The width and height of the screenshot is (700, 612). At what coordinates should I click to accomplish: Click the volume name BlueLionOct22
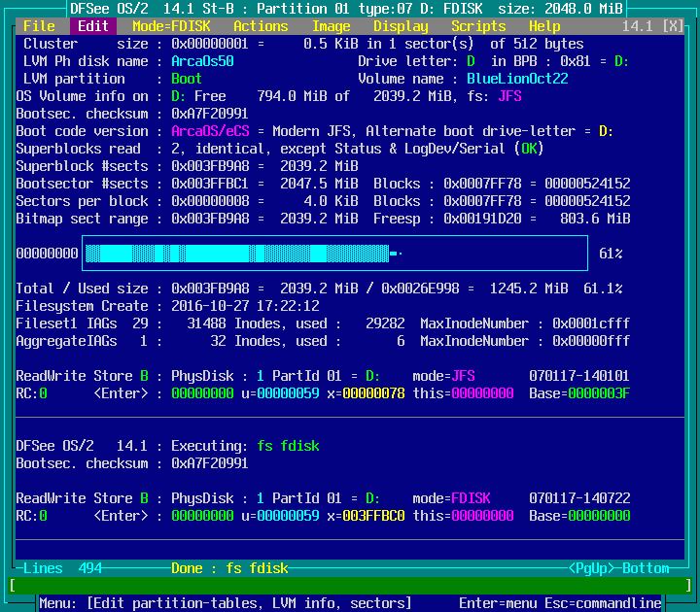[x=517, y=79]
